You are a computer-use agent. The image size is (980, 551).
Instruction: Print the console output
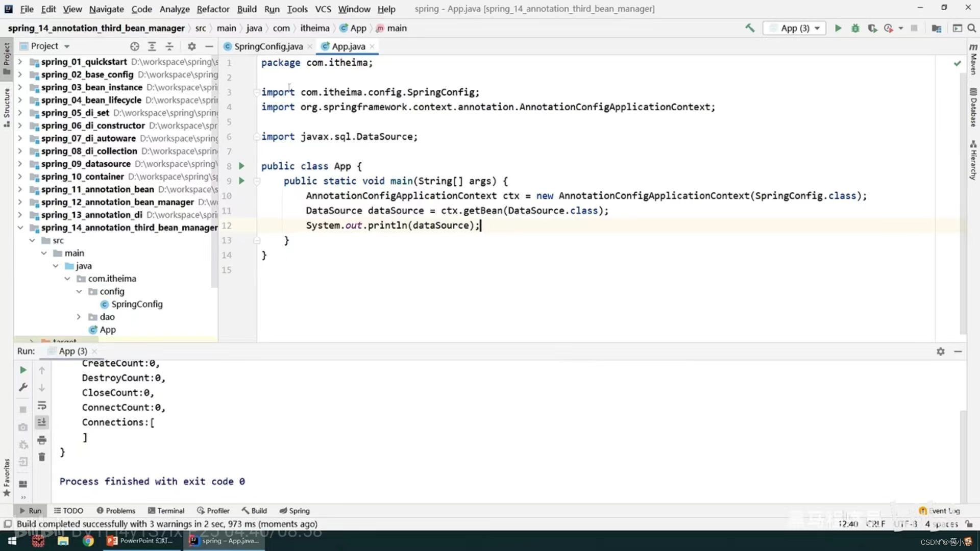tap(42, 440)
